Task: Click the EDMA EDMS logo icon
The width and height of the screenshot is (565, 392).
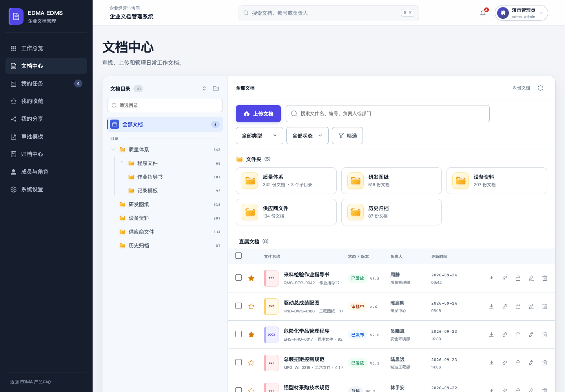Action: coord(16,16)
